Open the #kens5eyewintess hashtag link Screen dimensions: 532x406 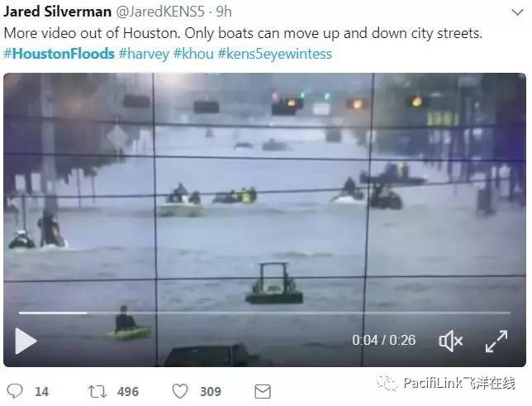[275, 54]
